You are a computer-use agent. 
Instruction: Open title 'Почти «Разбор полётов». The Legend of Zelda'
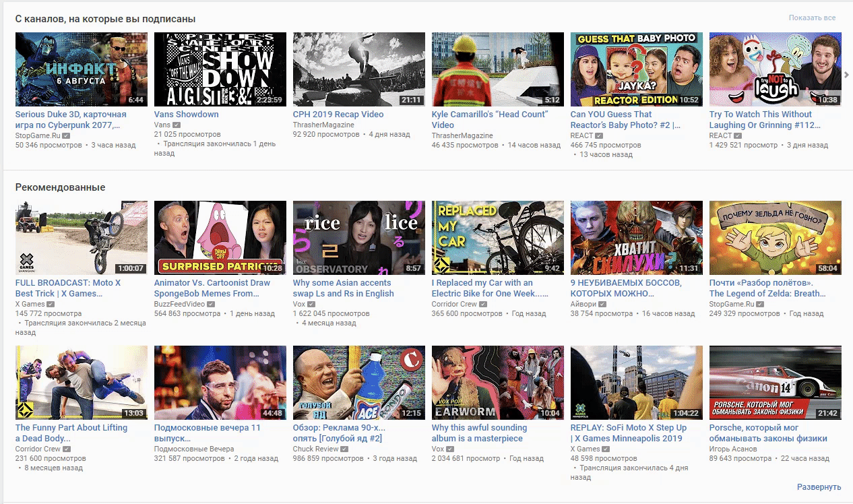pyautogui.click(x=767, y=288)
